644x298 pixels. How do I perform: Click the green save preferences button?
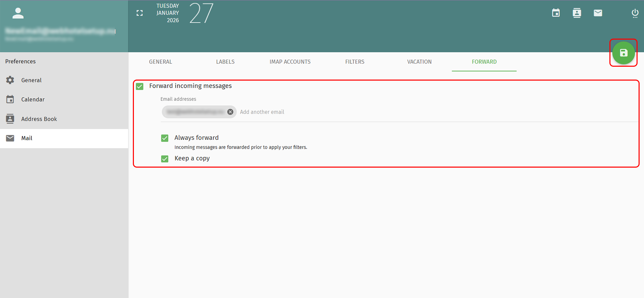click(x=623, y=53)
